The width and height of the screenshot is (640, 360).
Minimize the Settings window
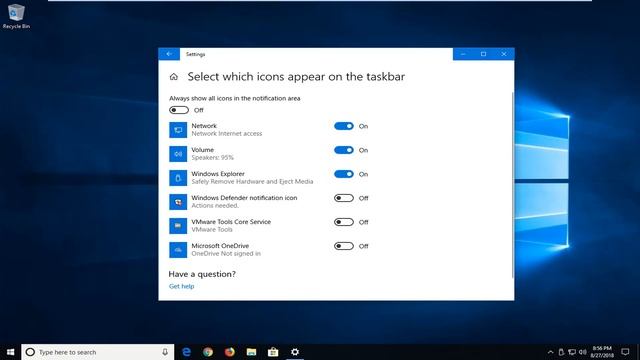coord(463,54)
